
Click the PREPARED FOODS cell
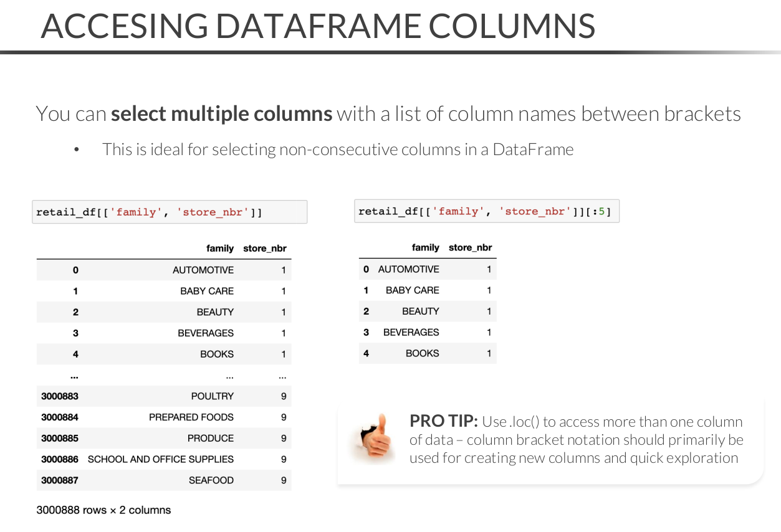(x=191, y=417)
